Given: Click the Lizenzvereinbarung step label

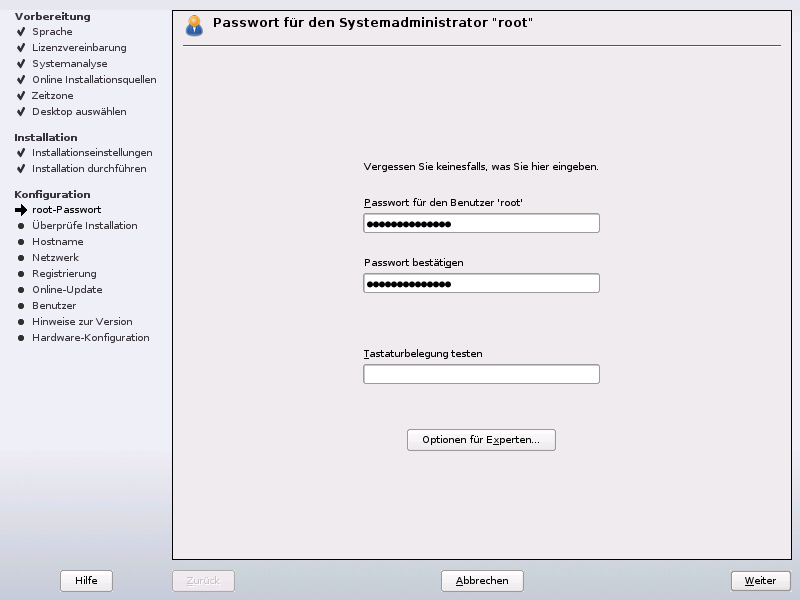Looking at the screenshot, I should (79, 47).
